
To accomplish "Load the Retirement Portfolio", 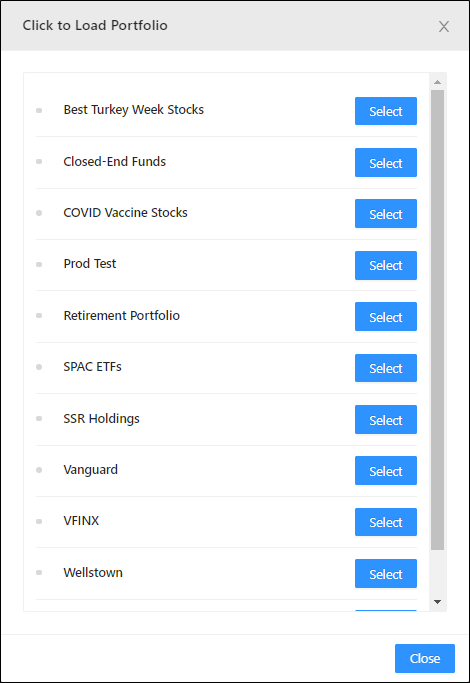I will (x=385, y=317).
